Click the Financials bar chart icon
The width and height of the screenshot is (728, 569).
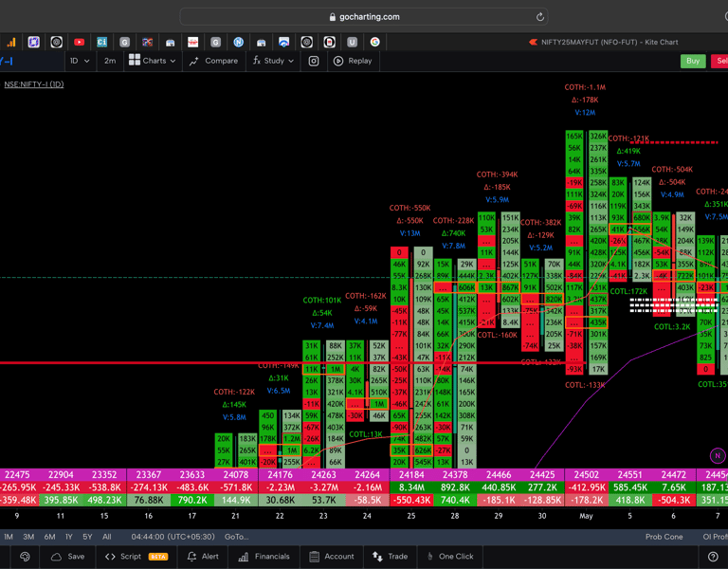tap(244, 557)
